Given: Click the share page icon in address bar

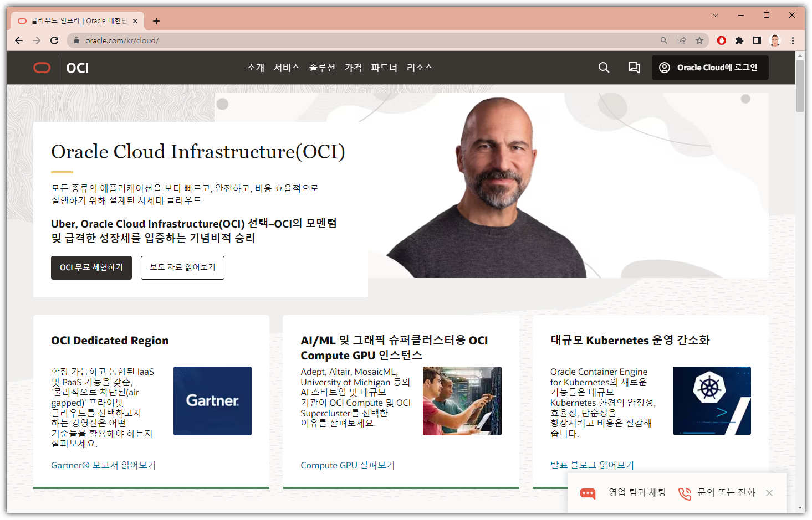Looking at the screenshot, I should click(682, 40).
